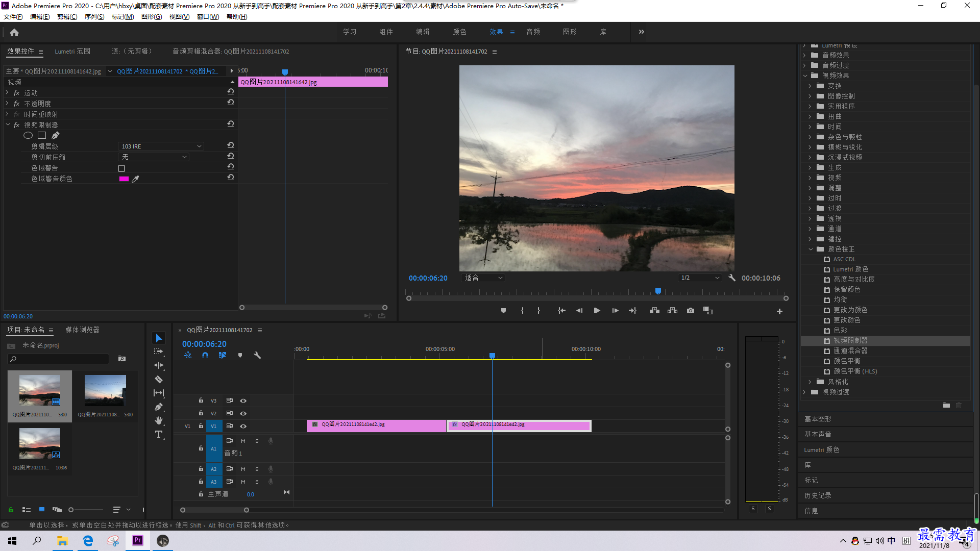Select the Ripple Edit tool

(159, 365)
